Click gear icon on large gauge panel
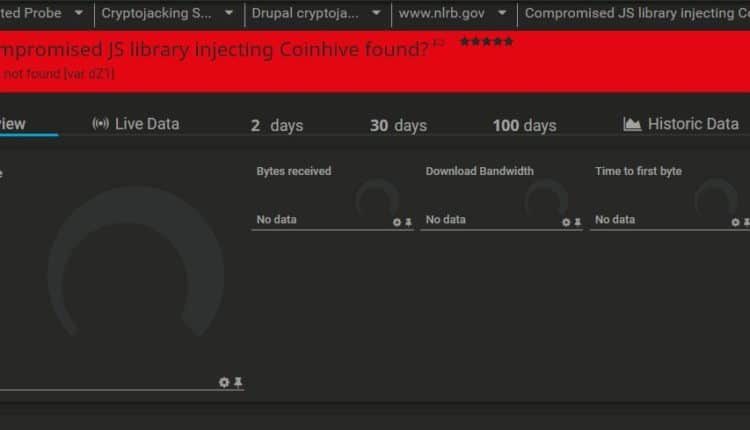Screen dimensions: 750x430 point(224,382)
